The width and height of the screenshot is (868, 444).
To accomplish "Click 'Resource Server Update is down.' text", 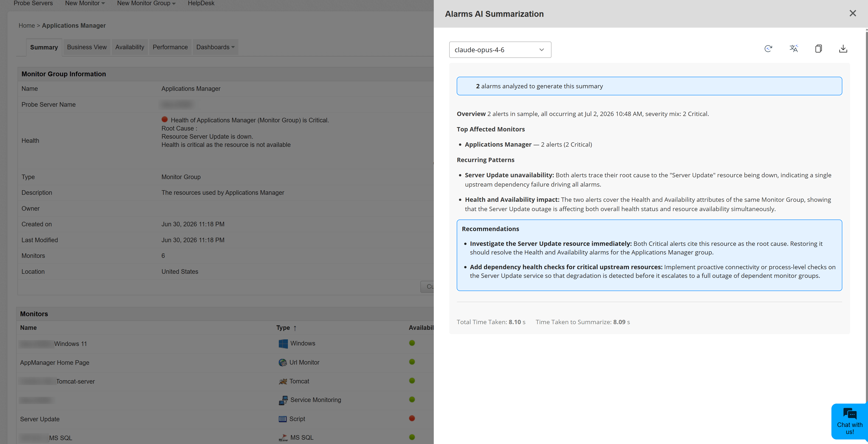I will pyautogui.click(x=207, y=137).
